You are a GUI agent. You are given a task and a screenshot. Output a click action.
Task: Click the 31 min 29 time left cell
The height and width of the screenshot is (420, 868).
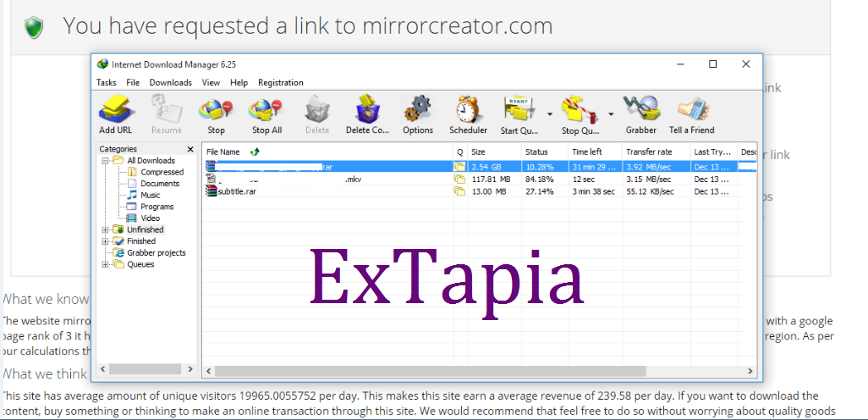(x=593, y=167)
